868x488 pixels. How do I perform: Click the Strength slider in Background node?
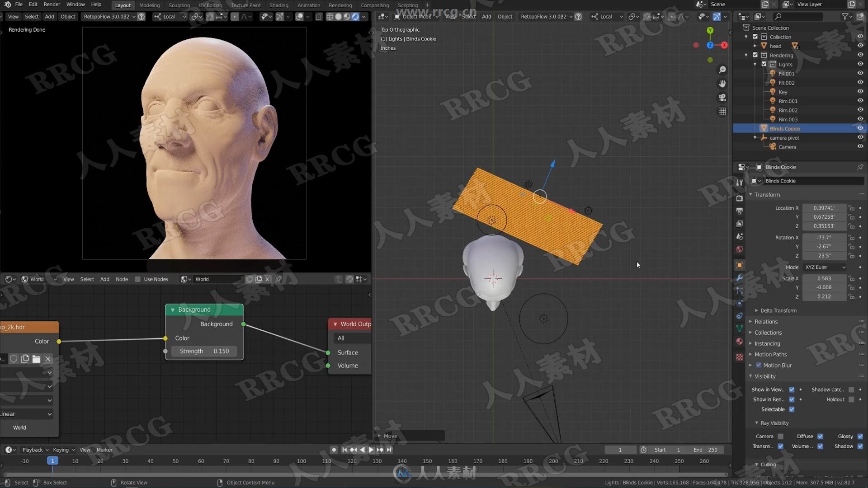(204, 351)
